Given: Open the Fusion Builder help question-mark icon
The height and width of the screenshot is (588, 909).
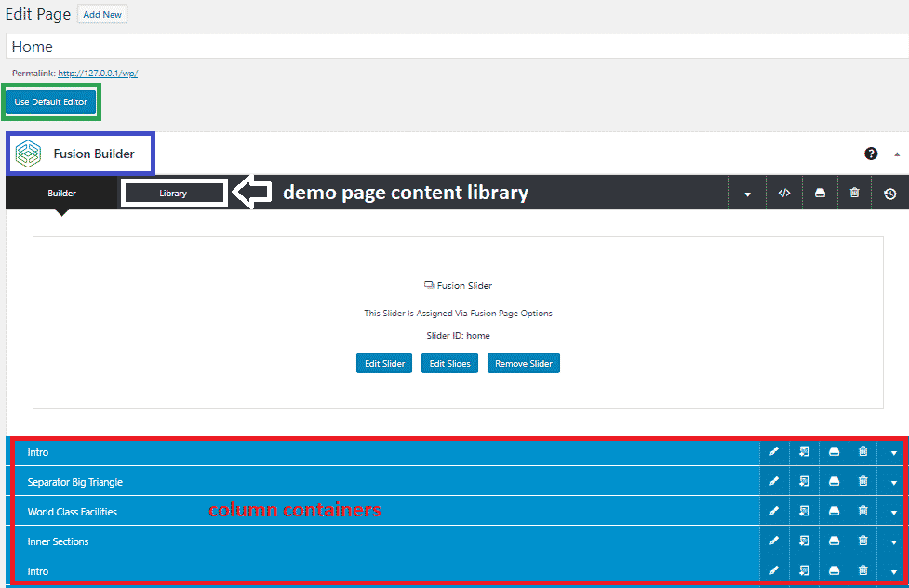Looking at the screenshot, I should pyautogui.click(x=871, y=154).
